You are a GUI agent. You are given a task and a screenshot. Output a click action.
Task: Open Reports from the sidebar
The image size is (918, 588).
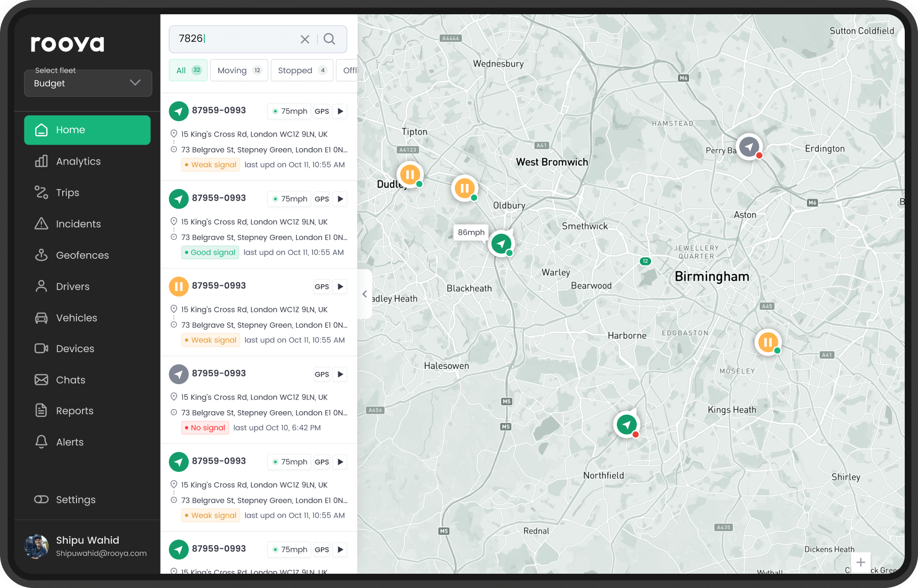(x=74, y=411)
